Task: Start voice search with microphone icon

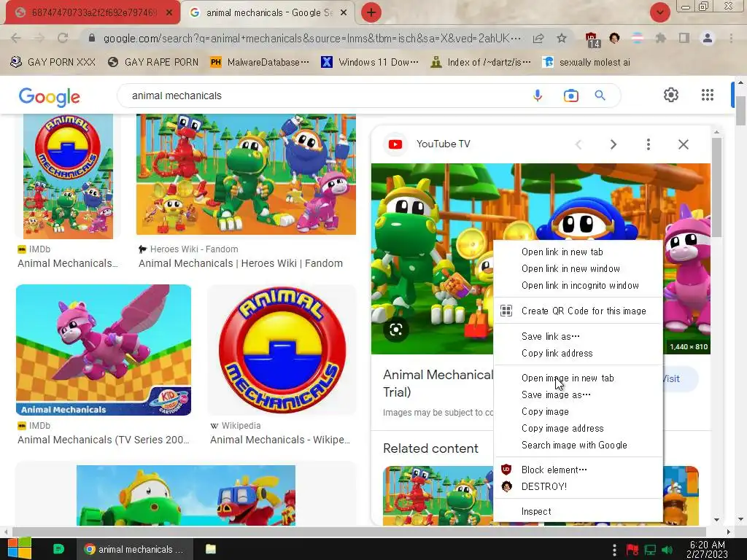Action: click(x=538, y=96)
